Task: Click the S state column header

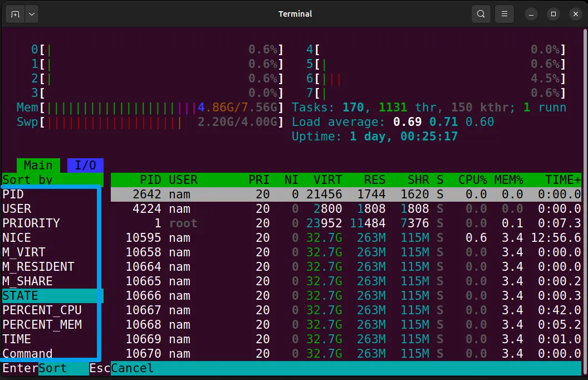Action: click(440, 179)
